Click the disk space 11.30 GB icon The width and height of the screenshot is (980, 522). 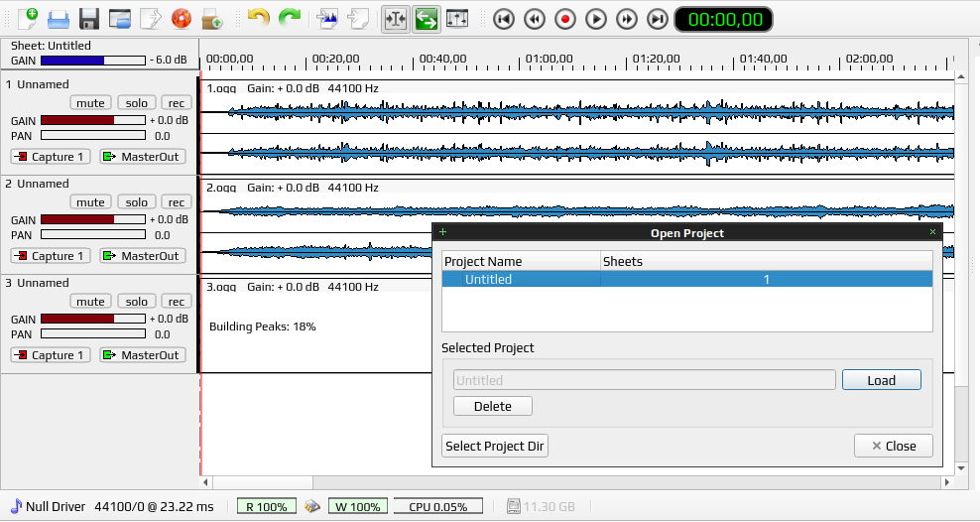[513, 506]
